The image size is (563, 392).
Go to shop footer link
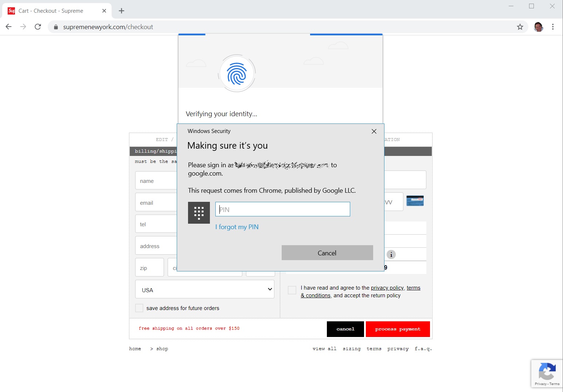click(x=162, y=349)
